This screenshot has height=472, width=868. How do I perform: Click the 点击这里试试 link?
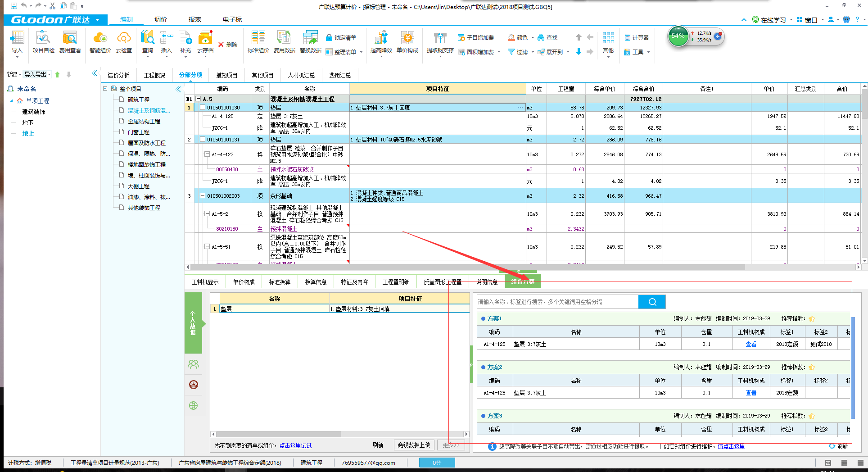pos(295,445)
